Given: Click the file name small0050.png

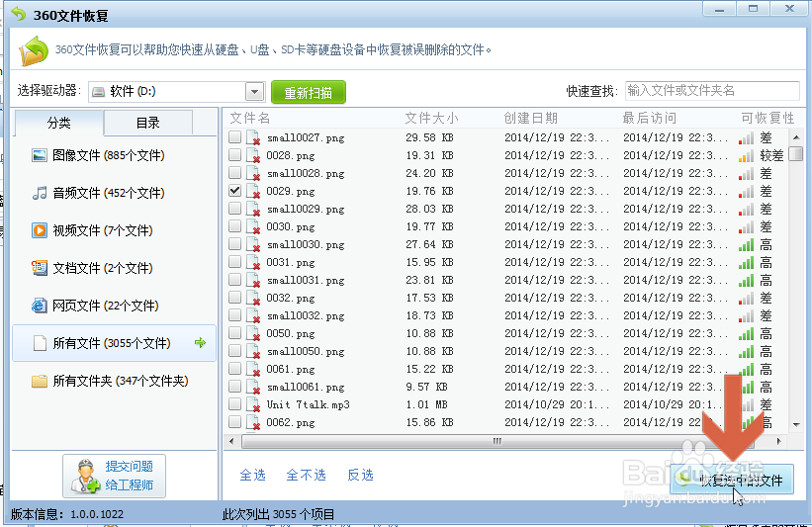Looking at the screenshot, I should 306,352.
